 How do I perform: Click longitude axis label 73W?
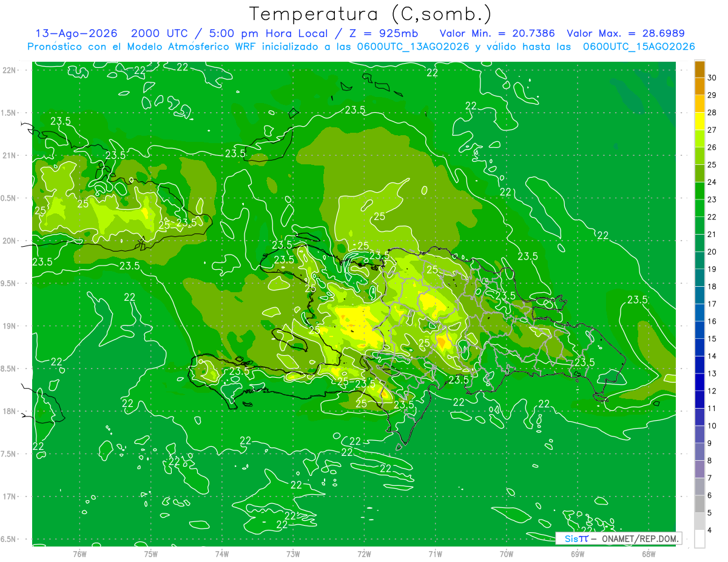(x=293, y=554)
